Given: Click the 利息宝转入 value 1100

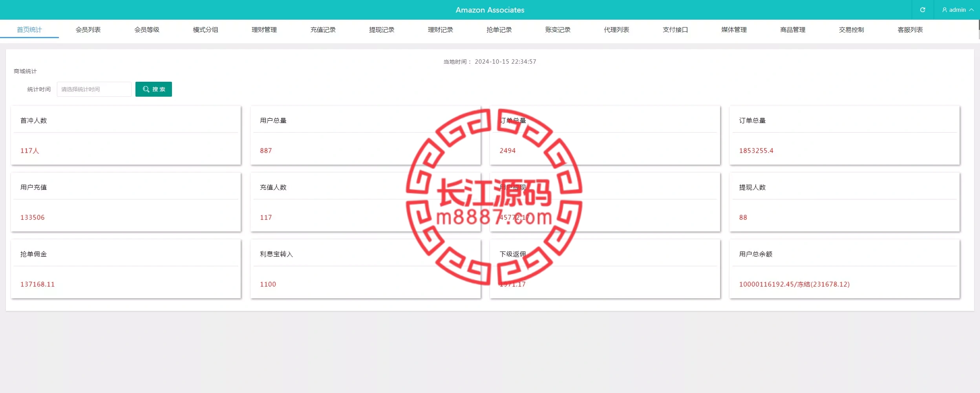Looking at the screenshot, I should tap(268, 284).
